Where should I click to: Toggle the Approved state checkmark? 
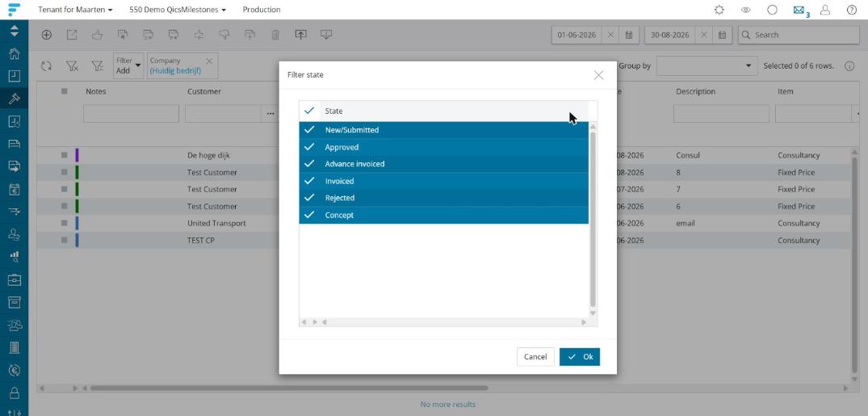pos(309,147)
